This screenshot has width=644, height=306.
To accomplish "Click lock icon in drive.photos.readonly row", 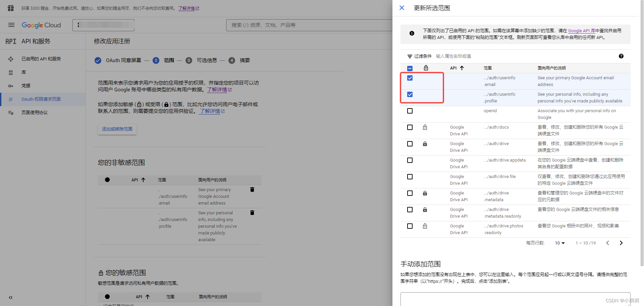I will pos(425,226).
